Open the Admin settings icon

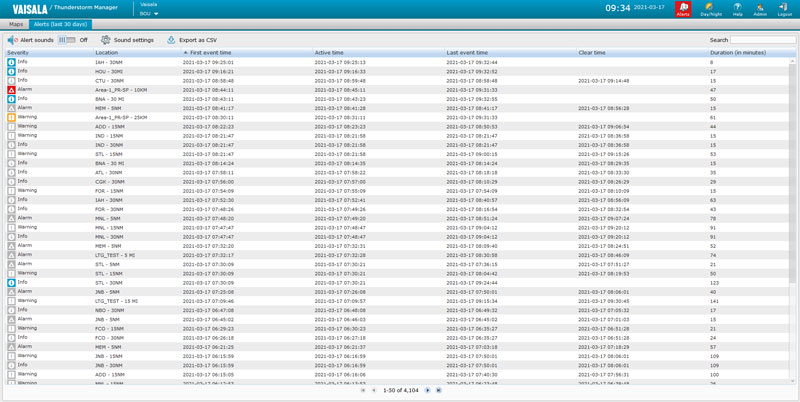[x=760, y=9]
